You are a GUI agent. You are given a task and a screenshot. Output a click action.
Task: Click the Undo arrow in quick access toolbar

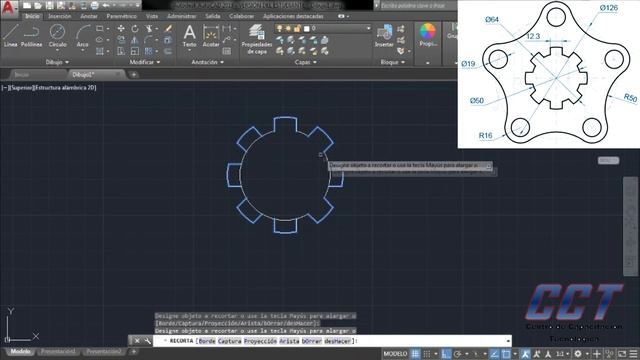coord(106,6)
